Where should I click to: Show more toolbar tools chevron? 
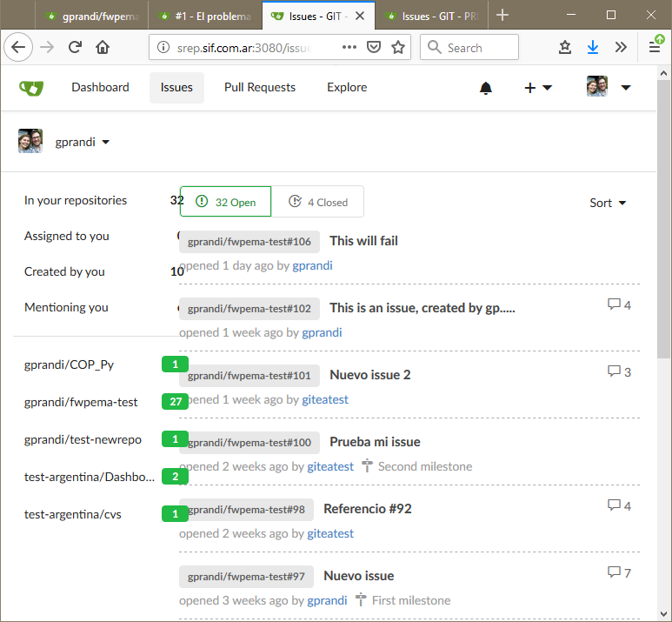(621, 47)
